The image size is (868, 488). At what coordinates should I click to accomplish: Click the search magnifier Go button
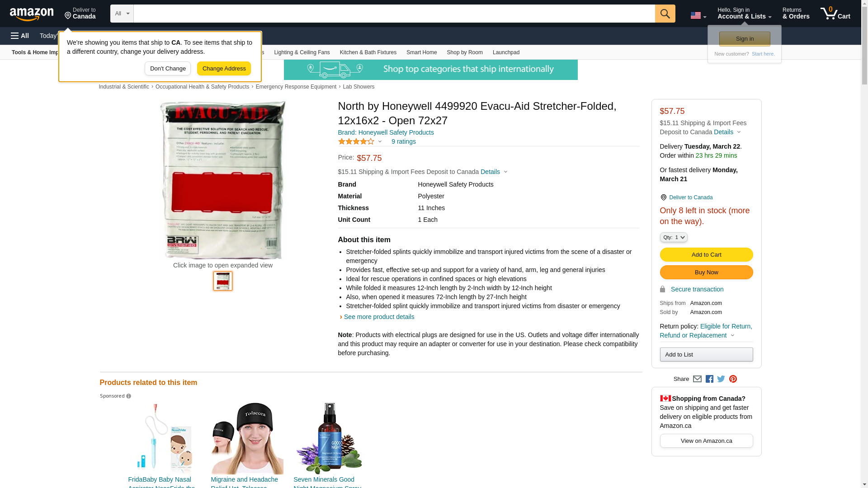(x=665, y=14)
